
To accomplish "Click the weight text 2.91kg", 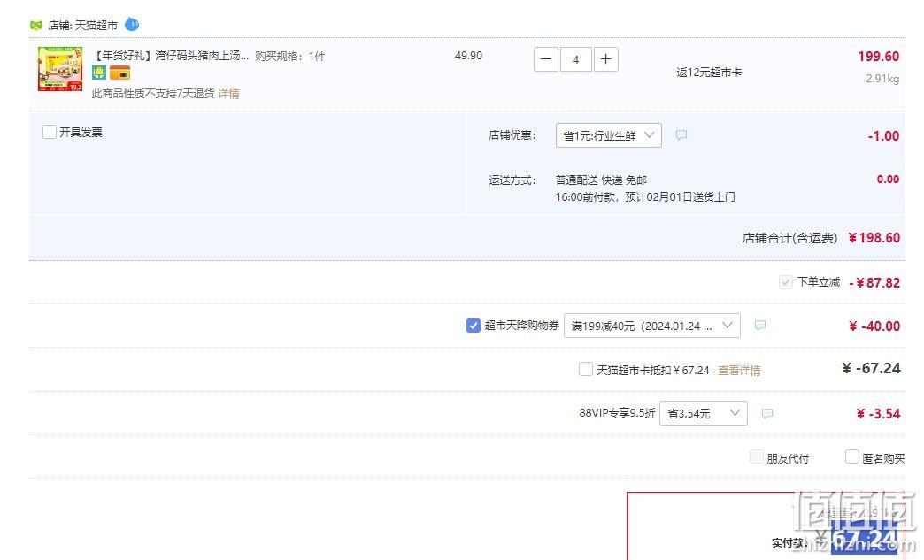I will 882,79.
